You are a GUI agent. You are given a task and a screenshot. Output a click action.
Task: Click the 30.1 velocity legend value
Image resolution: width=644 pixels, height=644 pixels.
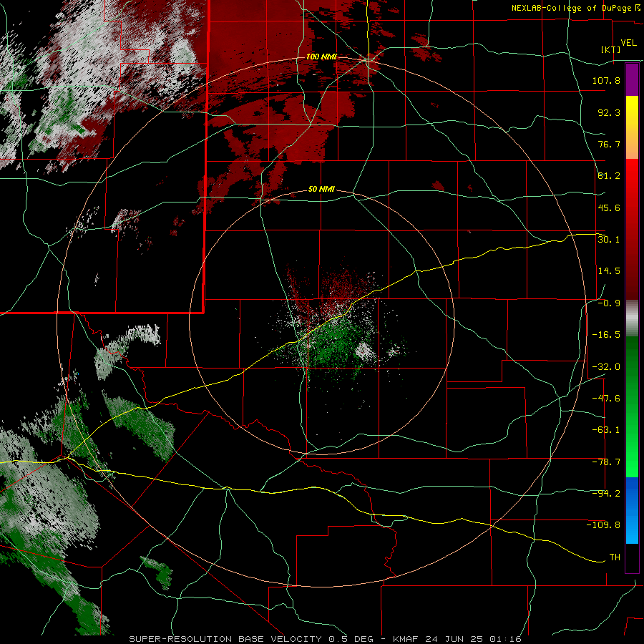(609, 240)
